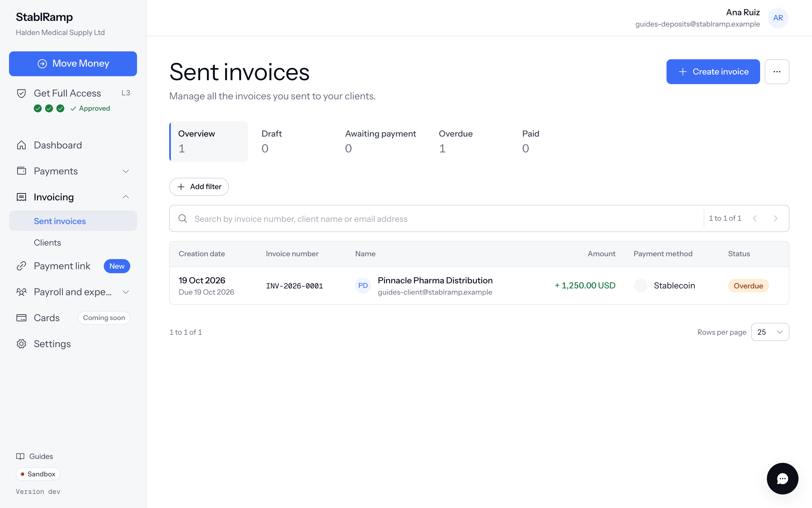
Task: Click the Cards icon in sidebar
Action: [21, 318]
